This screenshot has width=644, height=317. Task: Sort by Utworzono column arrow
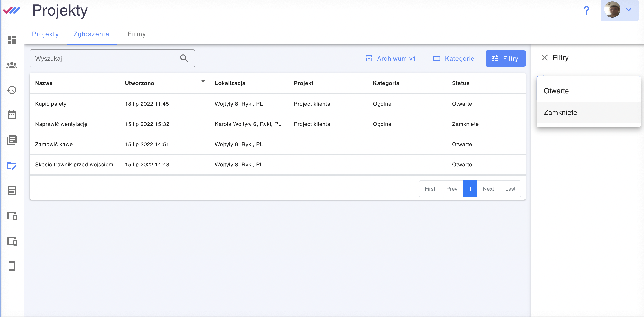click(203, 81)
